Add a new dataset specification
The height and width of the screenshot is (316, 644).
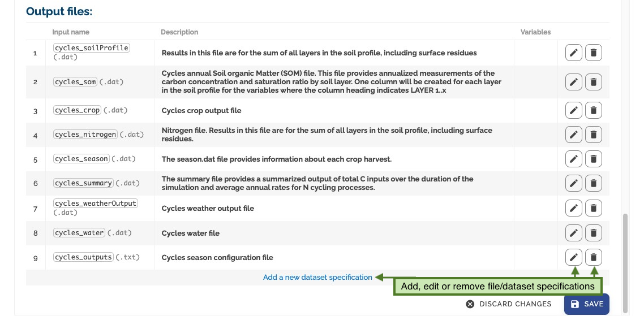click(x=317, y=278)
